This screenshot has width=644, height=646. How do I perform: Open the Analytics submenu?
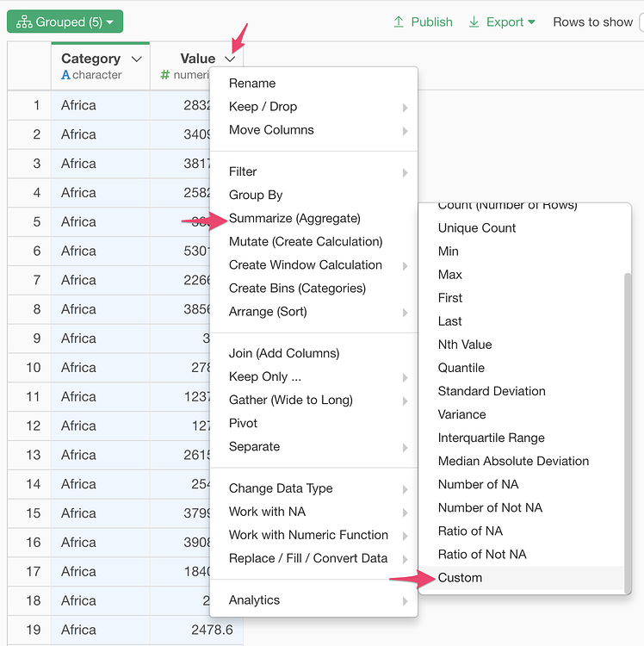[x=313, y=600]
